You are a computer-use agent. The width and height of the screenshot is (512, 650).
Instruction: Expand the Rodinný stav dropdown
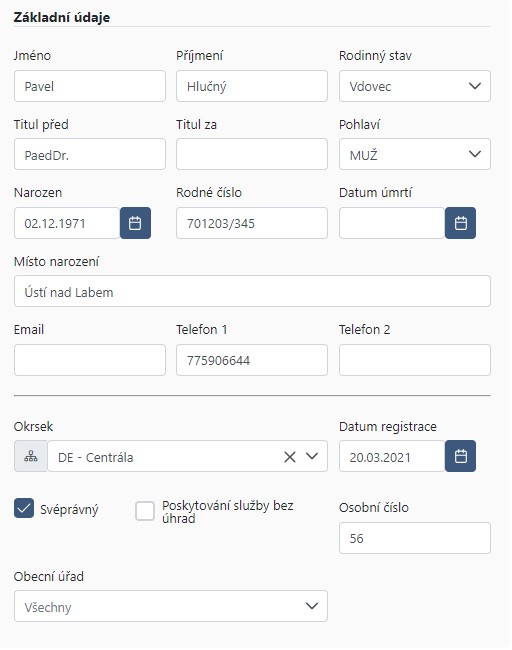coord(415,86)
